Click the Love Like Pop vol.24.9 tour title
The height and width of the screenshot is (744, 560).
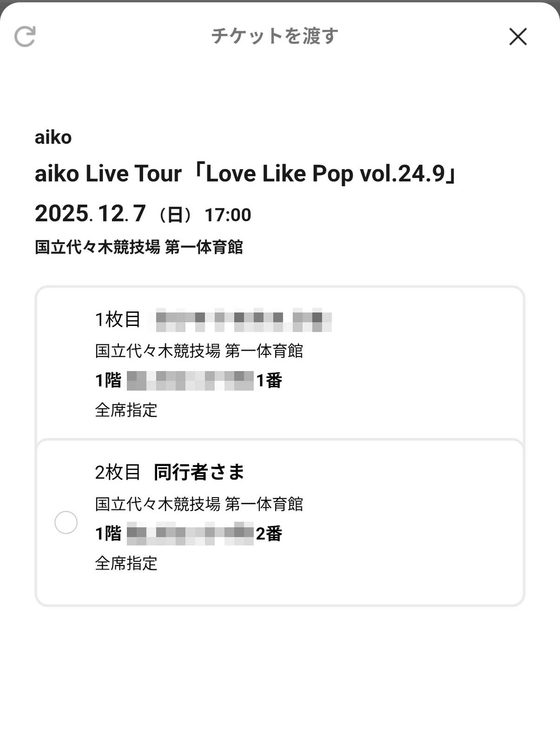click(x=246, y=174)
